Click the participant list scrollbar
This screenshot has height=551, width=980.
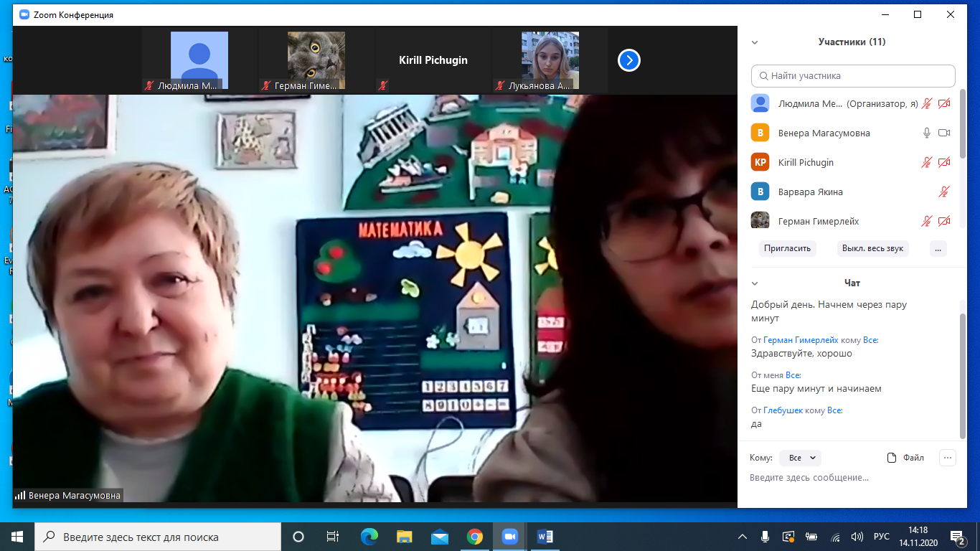coord(963,158)
